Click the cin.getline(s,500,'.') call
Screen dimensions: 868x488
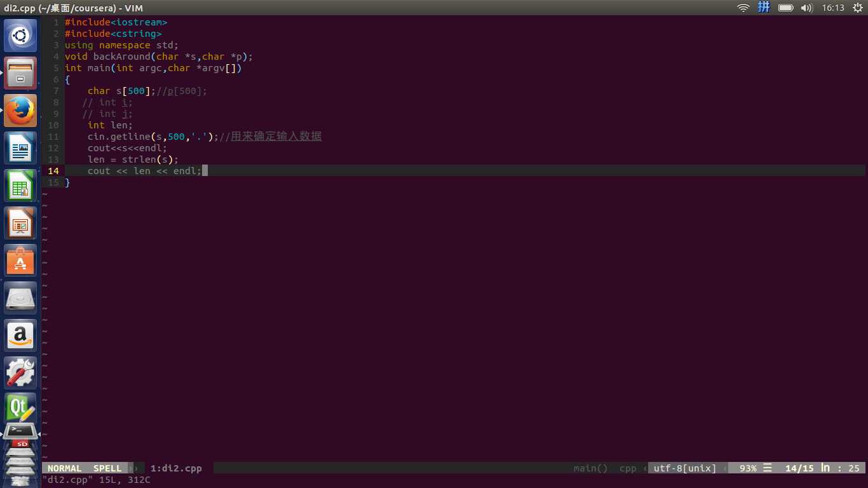tap(153, 137)
